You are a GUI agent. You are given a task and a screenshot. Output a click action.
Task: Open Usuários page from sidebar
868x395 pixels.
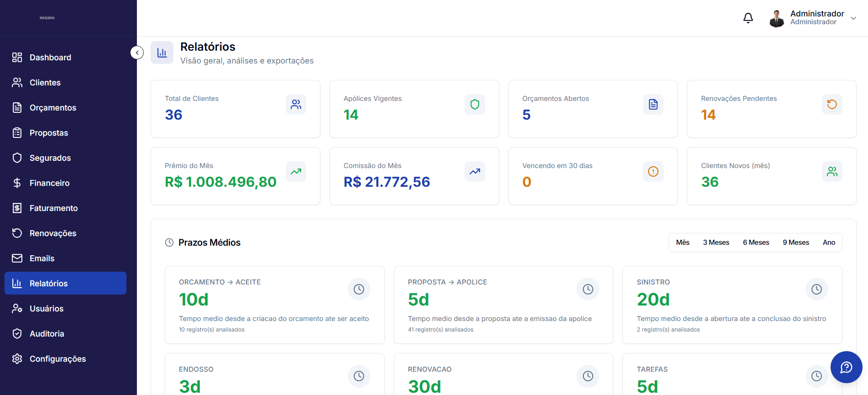tap(65, 308)
